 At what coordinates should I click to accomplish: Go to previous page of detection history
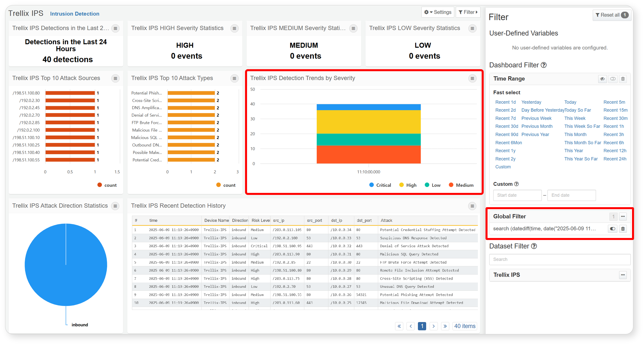411,326
